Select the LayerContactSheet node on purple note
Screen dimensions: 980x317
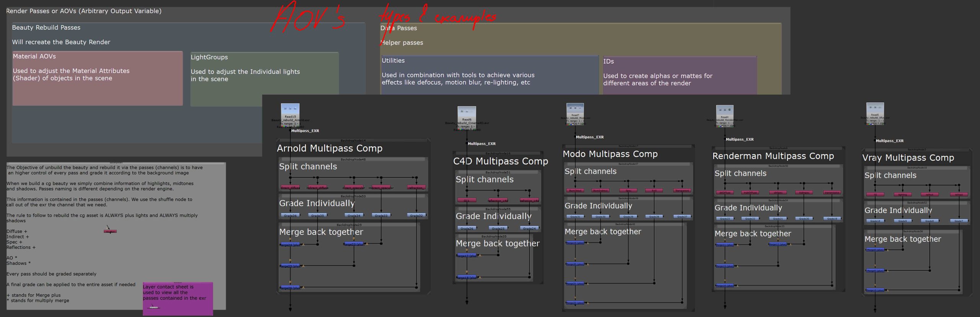154,307
